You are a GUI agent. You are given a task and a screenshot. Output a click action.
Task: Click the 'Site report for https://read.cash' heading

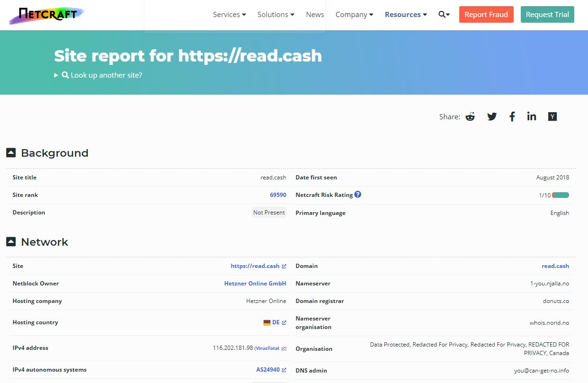[x=188, y=56]
